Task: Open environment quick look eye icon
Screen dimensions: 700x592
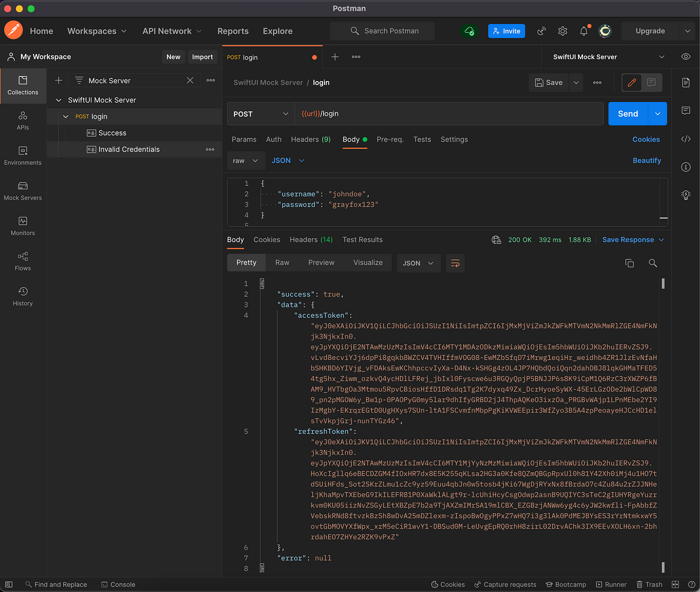Action: pos(686,57)
